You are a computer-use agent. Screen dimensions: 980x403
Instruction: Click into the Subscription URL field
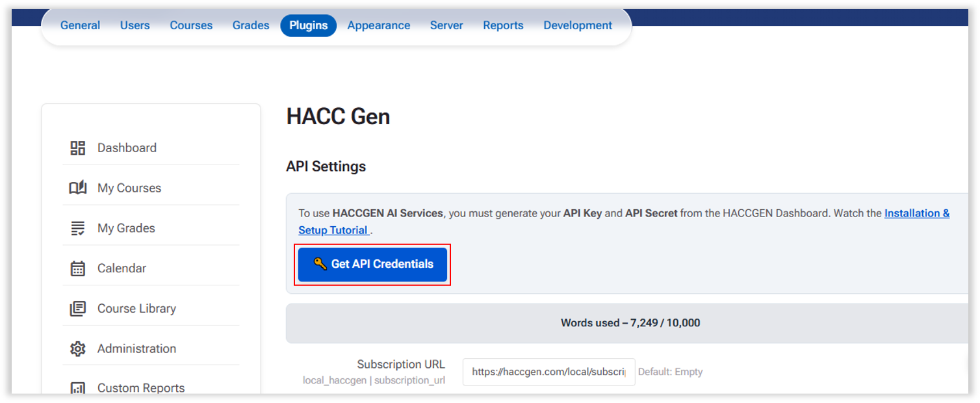coord(548,372)
